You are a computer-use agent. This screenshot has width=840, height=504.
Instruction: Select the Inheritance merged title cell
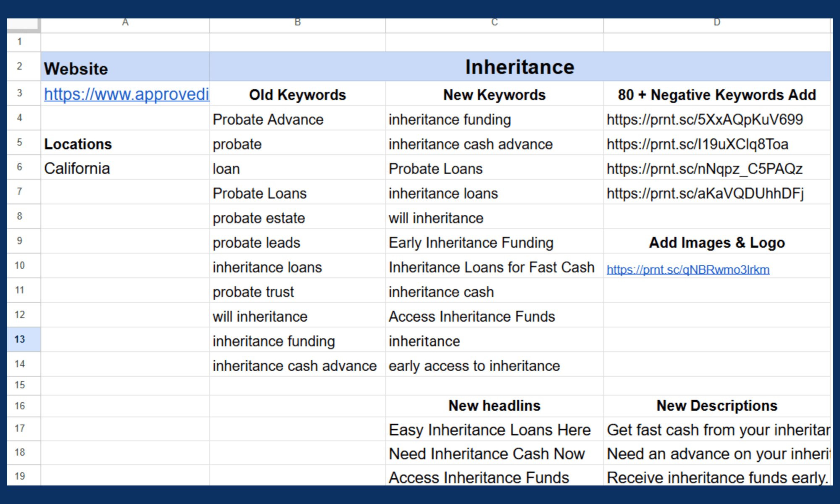(x=520, y=67)
